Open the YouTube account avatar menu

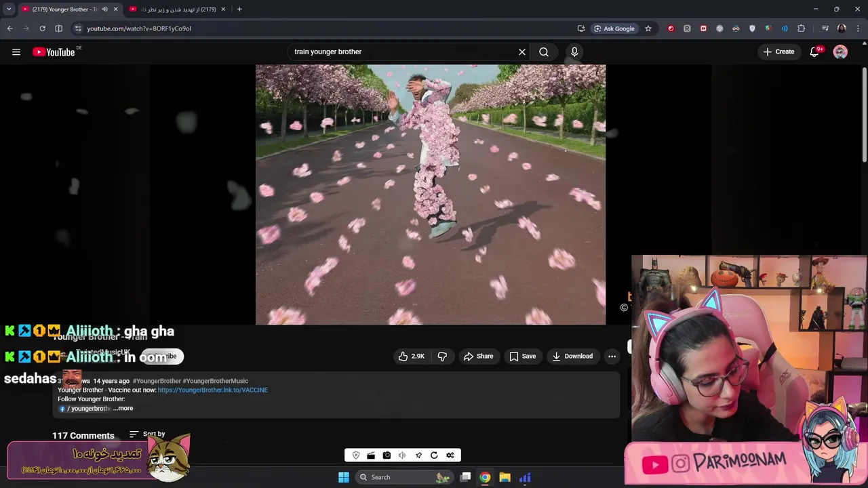[840, 52]
